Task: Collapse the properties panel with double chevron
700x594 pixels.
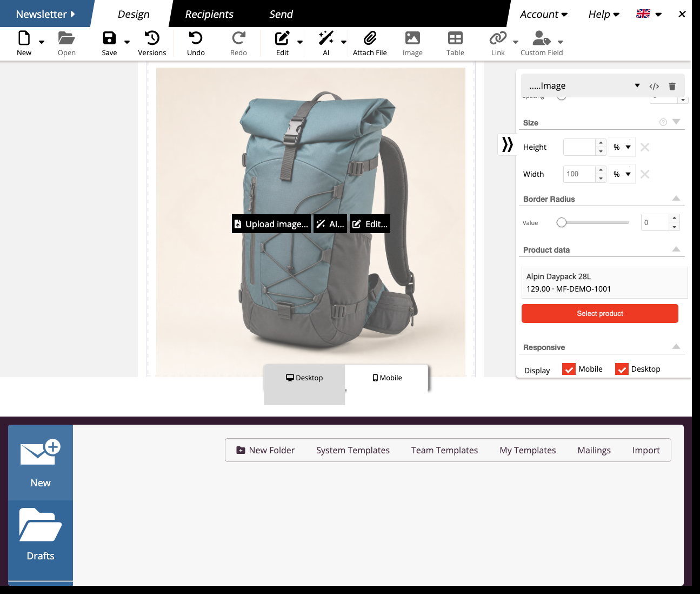Action: point(507,144)
